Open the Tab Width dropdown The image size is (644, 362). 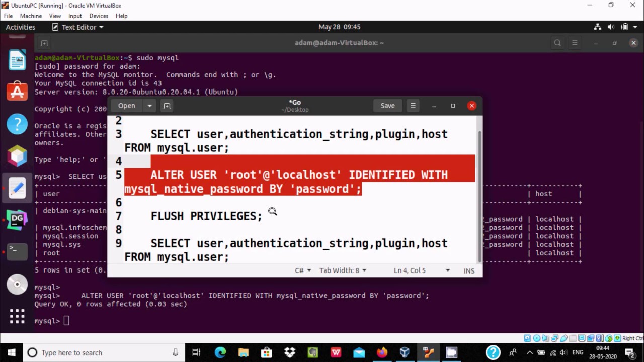coord(343,270)
